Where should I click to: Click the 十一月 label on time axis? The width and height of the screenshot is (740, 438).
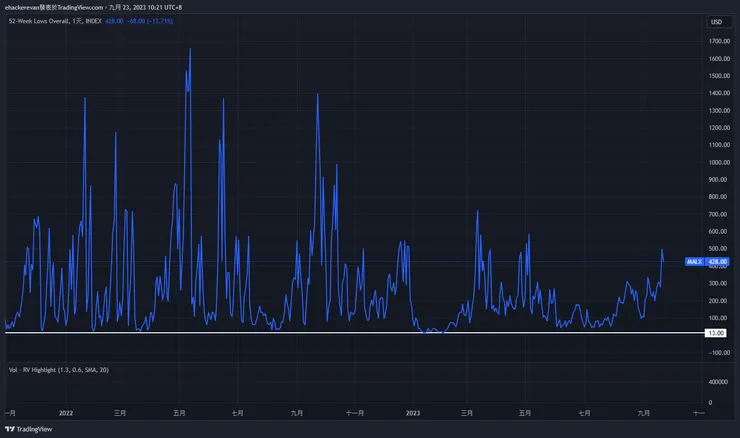point(355,413)
